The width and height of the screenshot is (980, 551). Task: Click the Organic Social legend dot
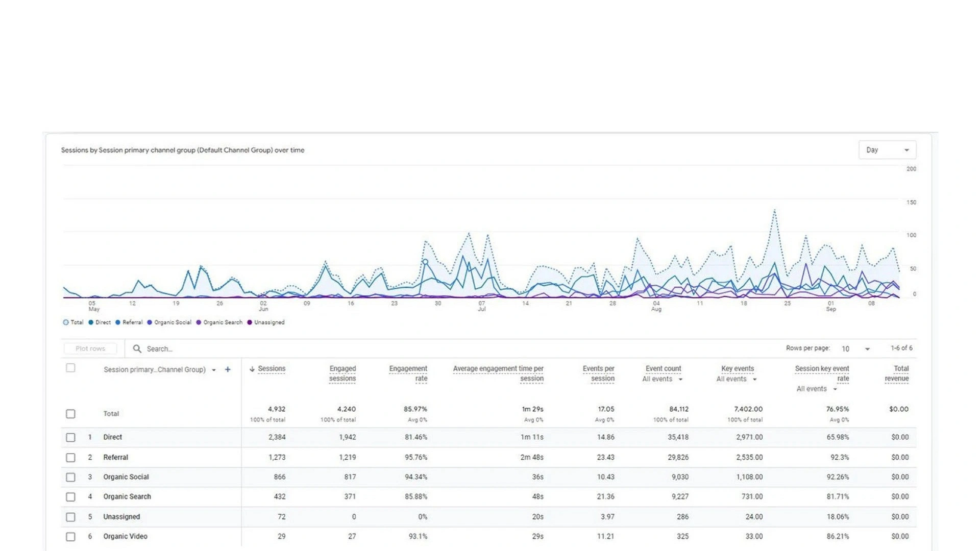[150, 322]
